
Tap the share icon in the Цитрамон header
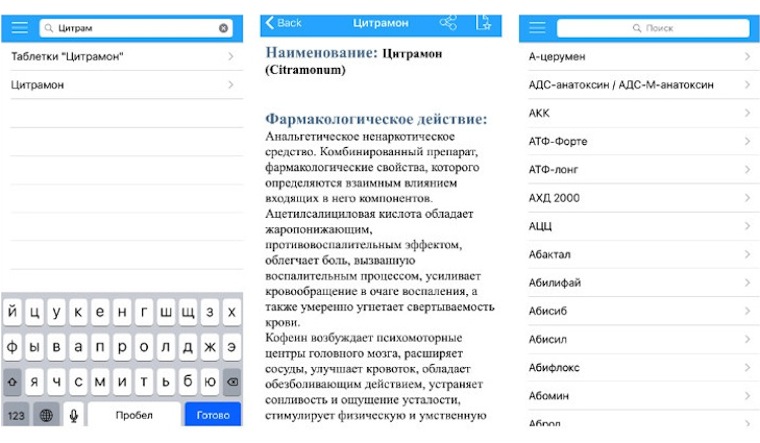pos(448,22)
